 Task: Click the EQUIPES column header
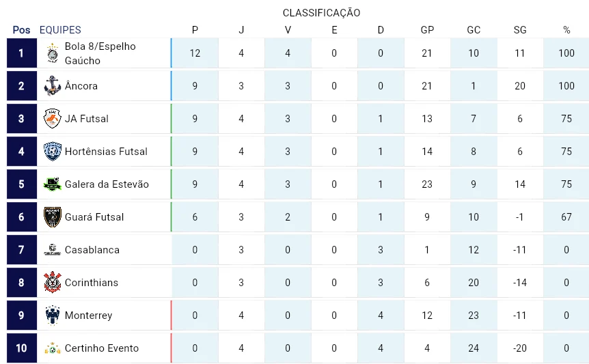click(x=60, y=30)
